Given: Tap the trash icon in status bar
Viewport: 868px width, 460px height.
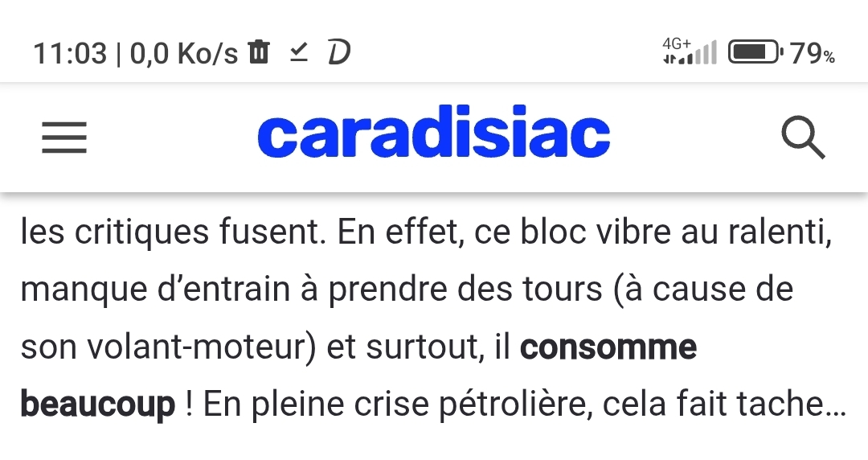Looking at the screenshot, I should click(x=259, y=52).
